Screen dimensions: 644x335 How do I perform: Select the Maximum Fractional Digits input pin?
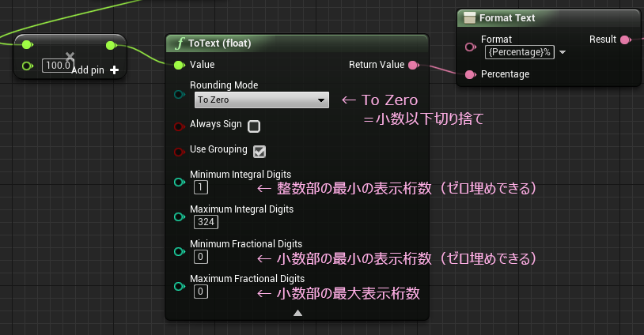click(x=179, y=286)
